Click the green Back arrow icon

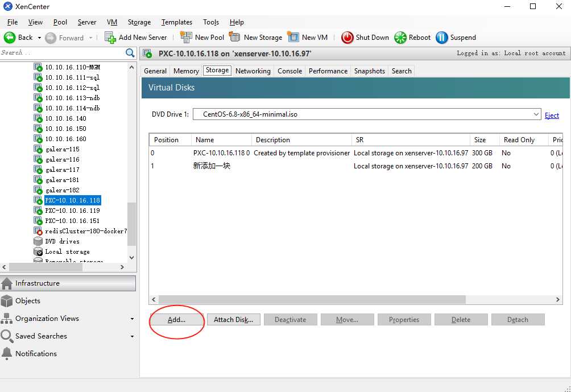(10, 38)
